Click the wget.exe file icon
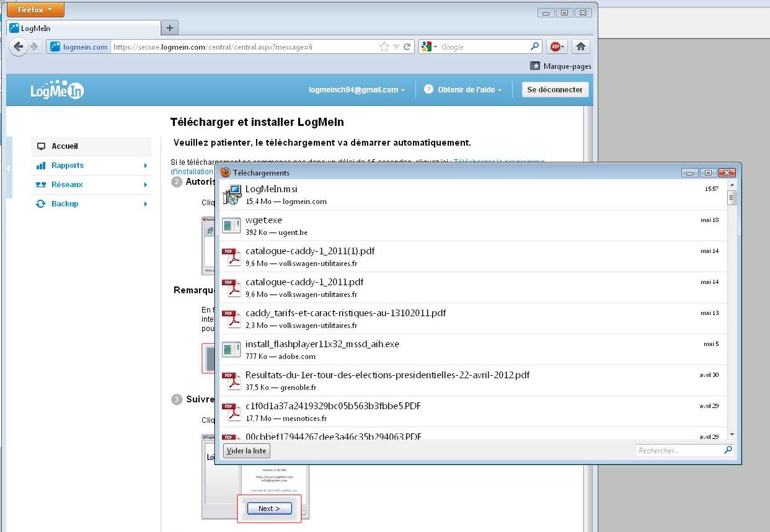 coord(232,226)
